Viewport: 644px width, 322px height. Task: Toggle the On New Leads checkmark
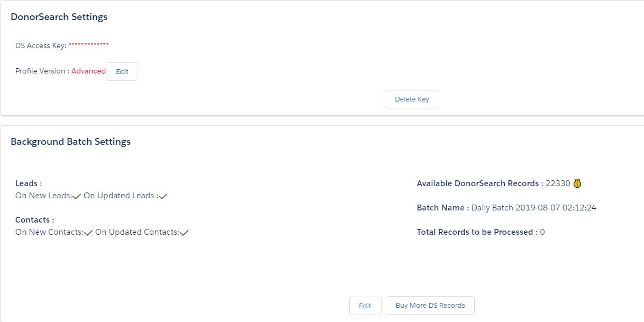tap(77, 196)
